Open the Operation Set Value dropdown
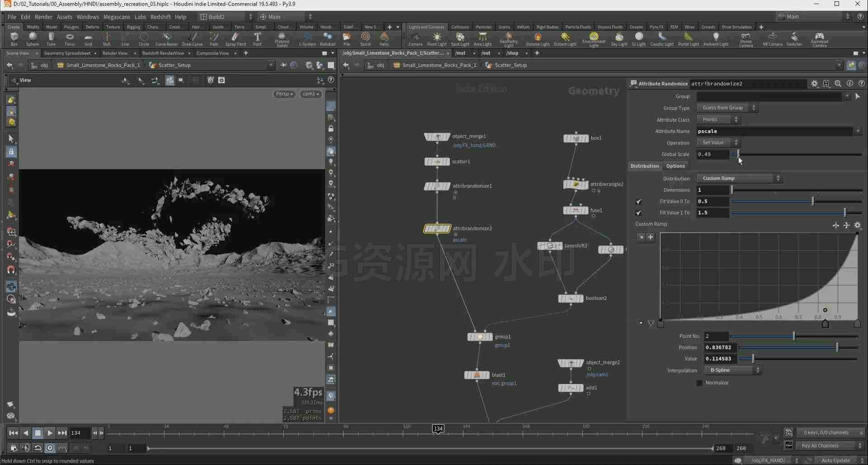 (718, 143)
